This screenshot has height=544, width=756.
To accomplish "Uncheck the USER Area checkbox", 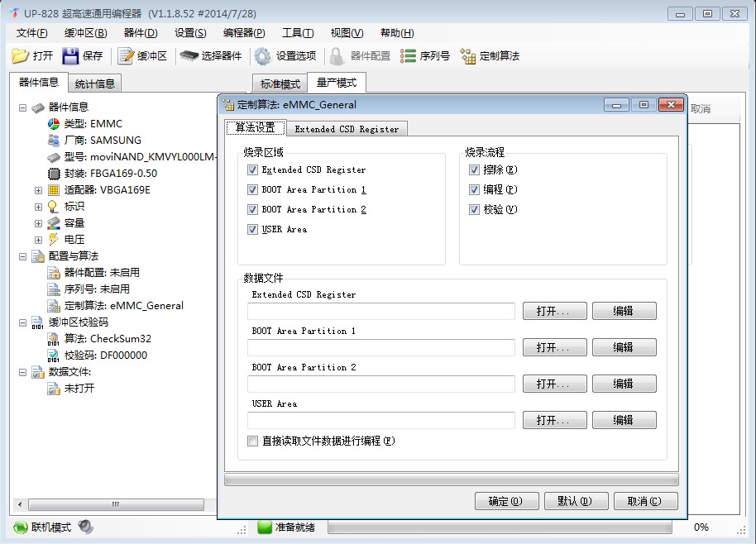I will [x=252, y=229].
